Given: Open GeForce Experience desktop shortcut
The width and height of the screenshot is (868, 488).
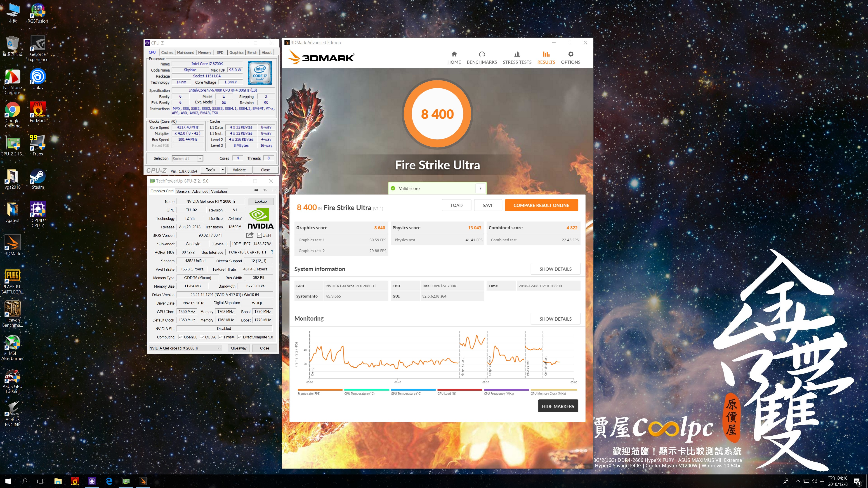Looking at the screenshot, I should pyautogui.click(x=38, y=49).
